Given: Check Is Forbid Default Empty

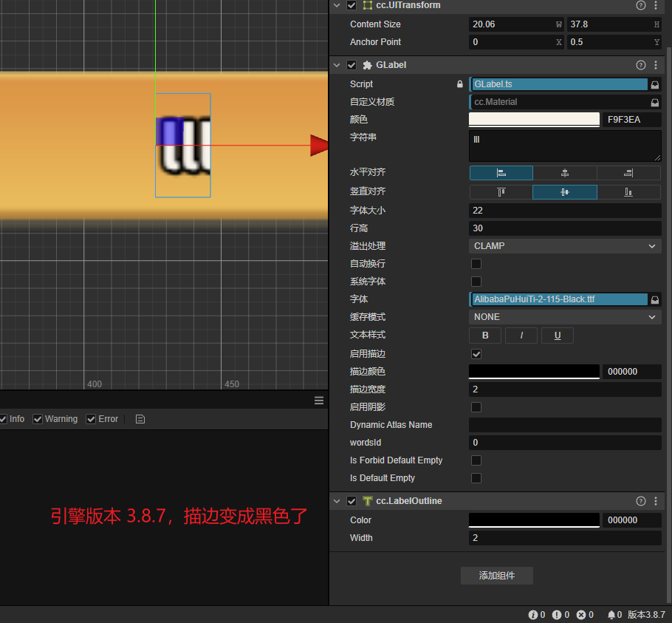Looking at the screenshot, I should tap(476, 460).
